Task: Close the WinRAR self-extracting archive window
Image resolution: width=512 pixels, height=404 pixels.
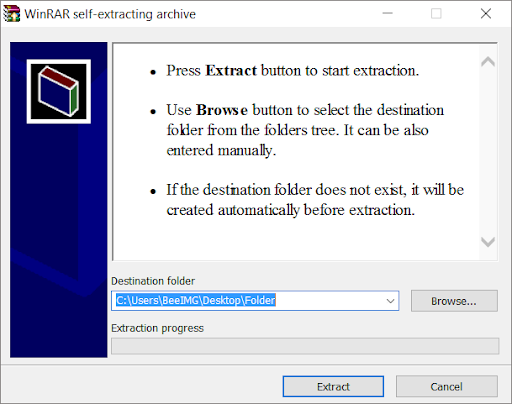Action: point(486,14)
